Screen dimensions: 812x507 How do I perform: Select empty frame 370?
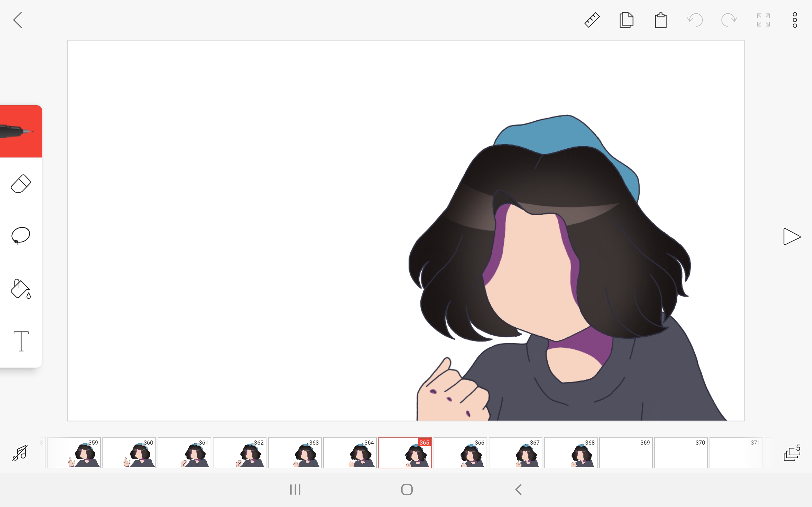[681, 452]
